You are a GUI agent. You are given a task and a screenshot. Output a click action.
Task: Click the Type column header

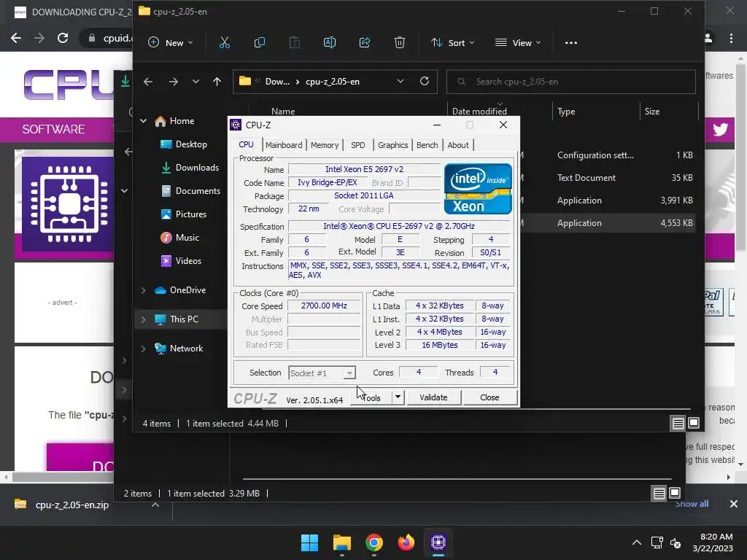(x=566, y=112)
